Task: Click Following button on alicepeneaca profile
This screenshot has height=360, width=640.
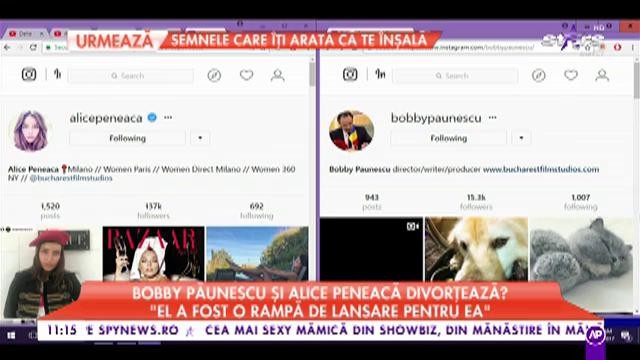Action: [127, 138]
